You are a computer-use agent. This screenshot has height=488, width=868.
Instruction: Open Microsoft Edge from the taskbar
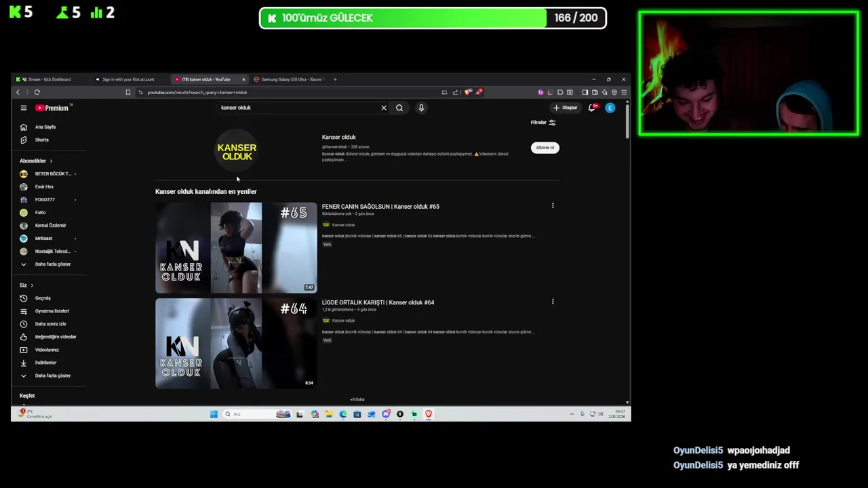pos(342,414)
